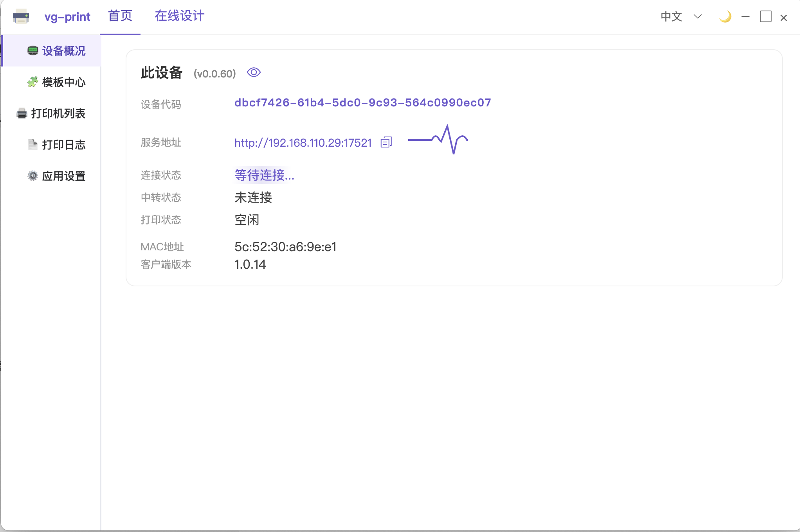Toggle dark mode with the moon icon
The image size is (800, 532).
(725, 17)
